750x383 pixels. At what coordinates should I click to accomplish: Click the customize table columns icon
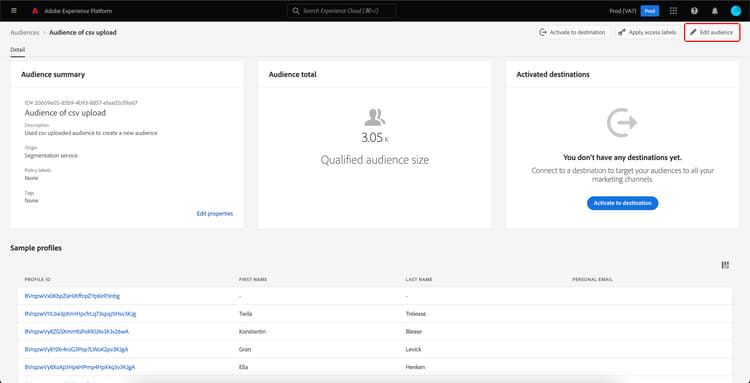(725, 265)
